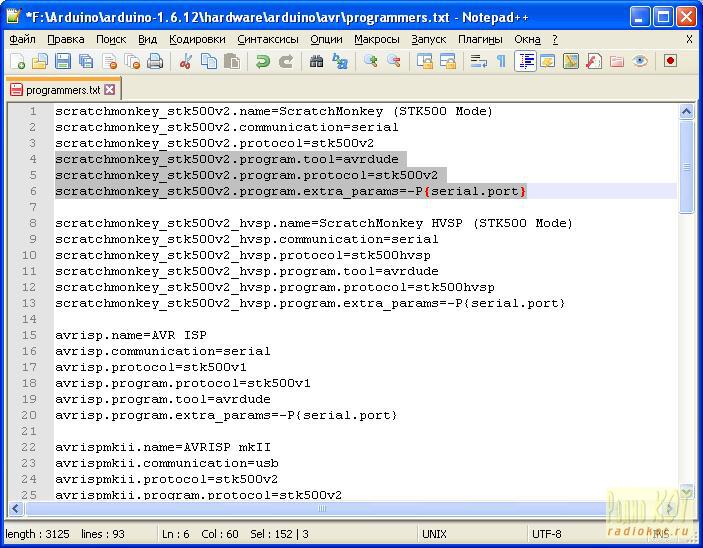Click line 15 avrisp.name=AVR ISP text

tap(131, 335)
